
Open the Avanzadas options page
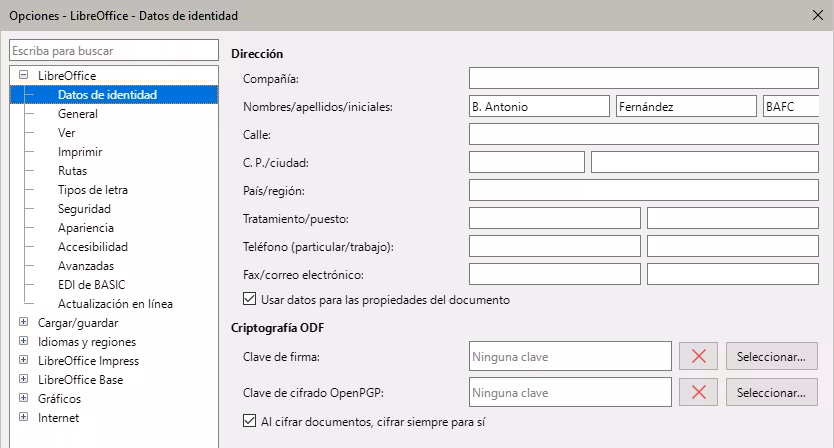(86, 266)
